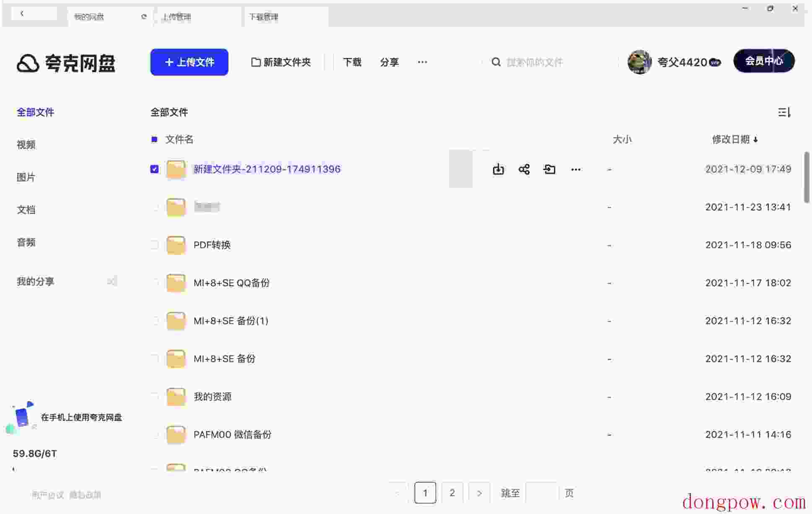Go to next page with the arrow
This screenshot has width=812, height=514.
479,493
